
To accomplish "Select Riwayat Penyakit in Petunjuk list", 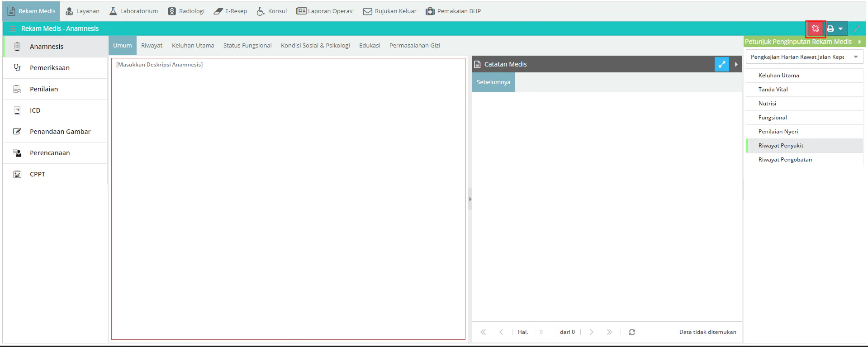I will (x=804, y=146).
